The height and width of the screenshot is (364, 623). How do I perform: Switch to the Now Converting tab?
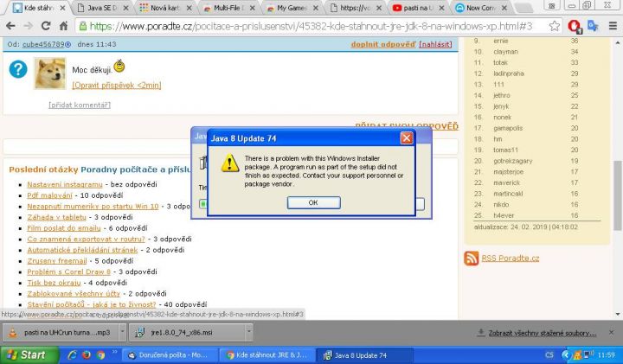tap(479, 8)
